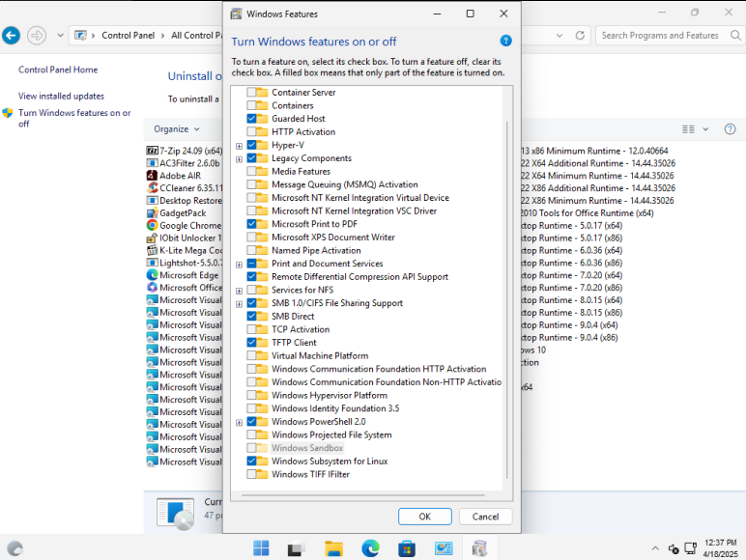Select Remote Differential Compression API Support row
746x560 pixels.
pos(359,277)
